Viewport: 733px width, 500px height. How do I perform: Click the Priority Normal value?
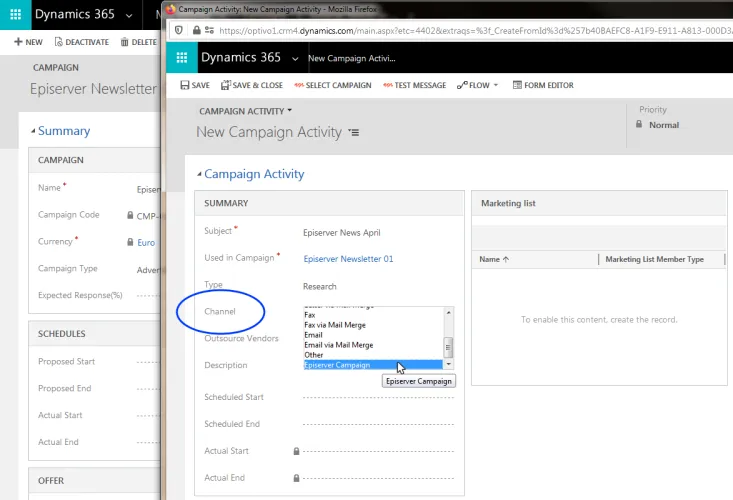pos(664,125)
